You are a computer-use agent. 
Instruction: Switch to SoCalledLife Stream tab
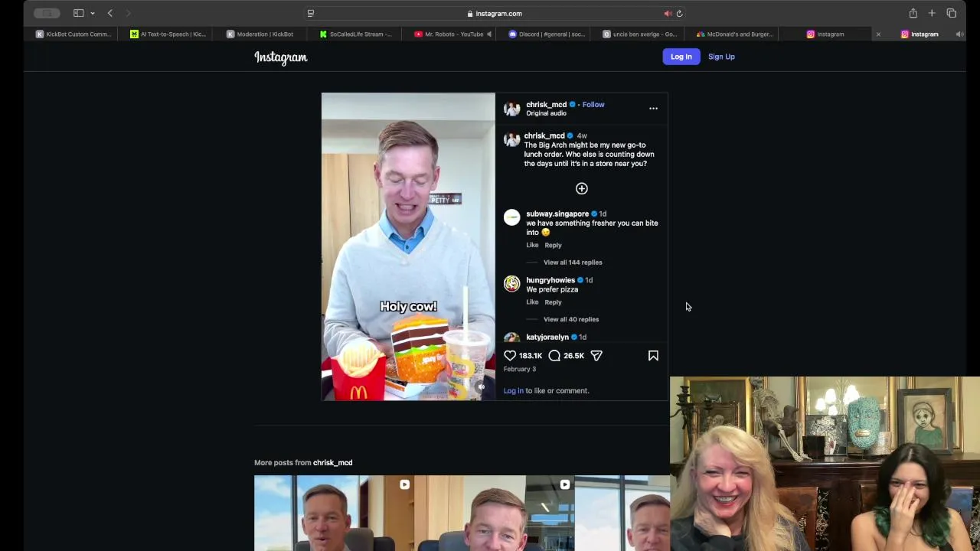point(357,34)
